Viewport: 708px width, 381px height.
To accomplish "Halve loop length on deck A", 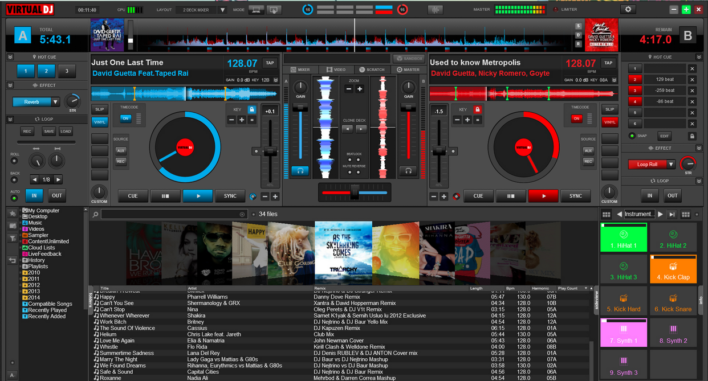I will point(35,180).
